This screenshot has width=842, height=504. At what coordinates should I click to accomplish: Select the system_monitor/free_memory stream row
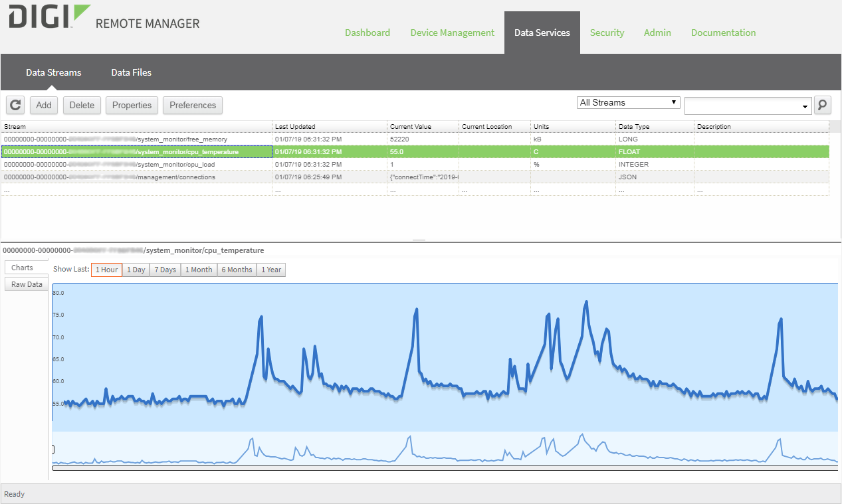point(415,139)
